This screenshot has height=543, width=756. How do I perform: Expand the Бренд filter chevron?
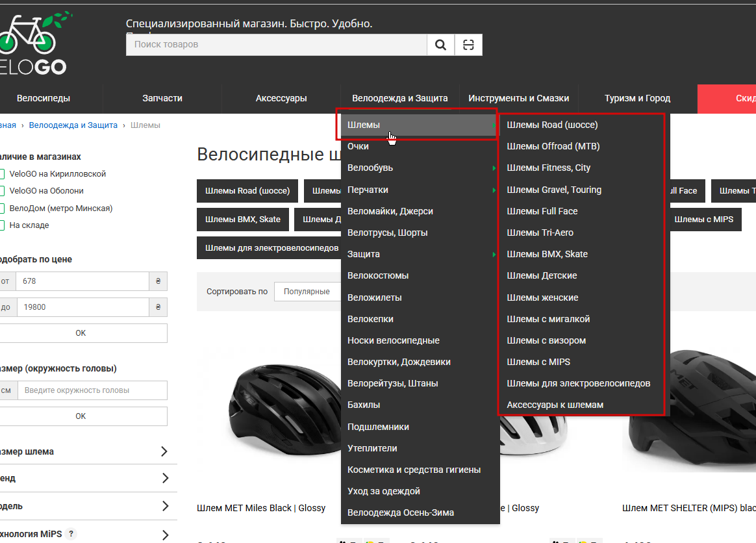click(x=165, y=478)
